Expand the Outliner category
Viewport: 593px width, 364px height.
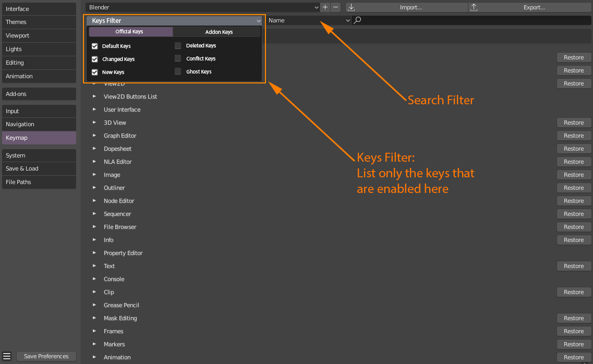pyautogui.click(x=94, y=188)
